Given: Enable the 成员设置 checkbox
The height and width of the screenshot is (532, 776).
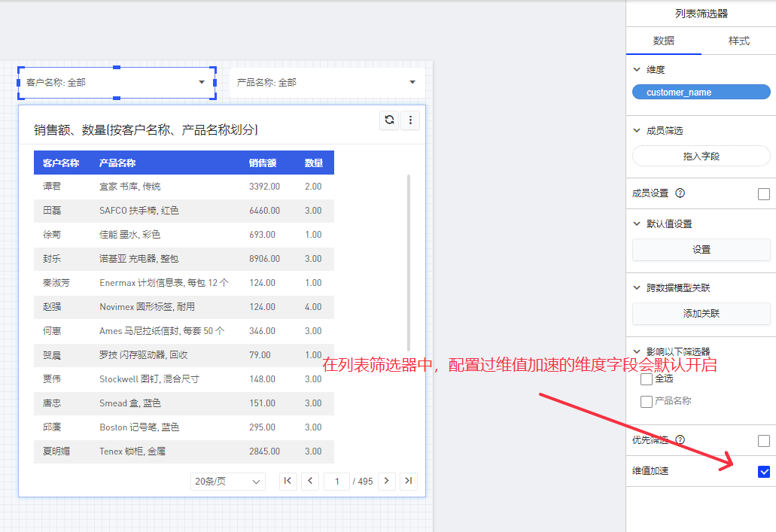Looking at the screenshot, I should coord(764,194).
